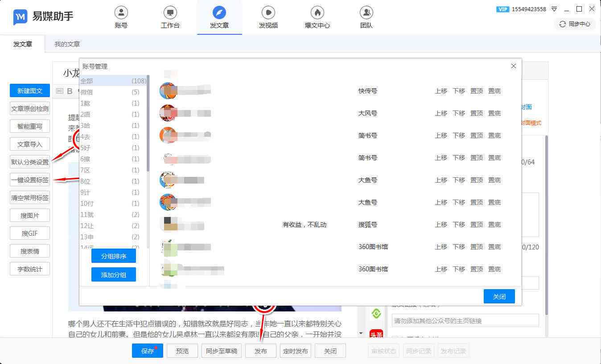Switch to 我的文章 tab
Screen dimensions: 601x364
point(67,44)
